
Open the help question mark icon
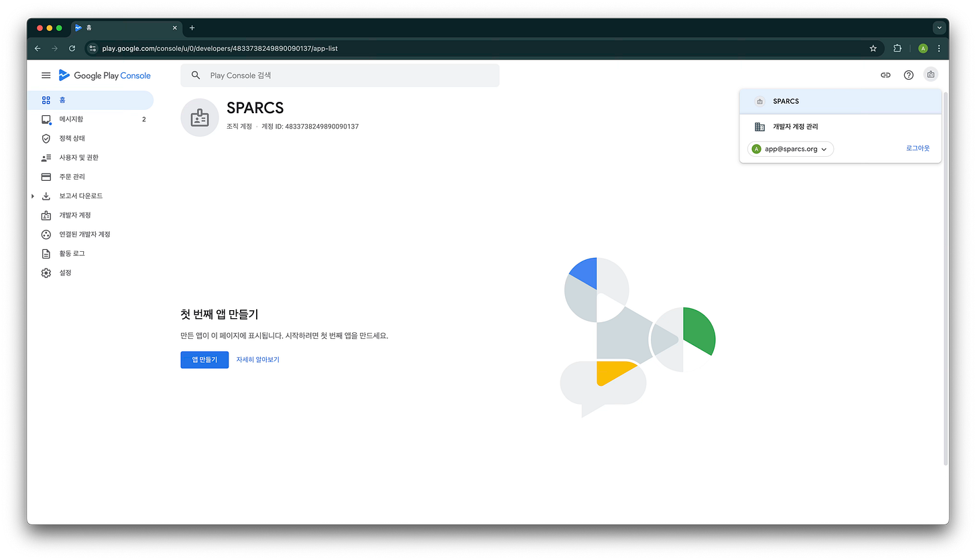click(908, 75)
